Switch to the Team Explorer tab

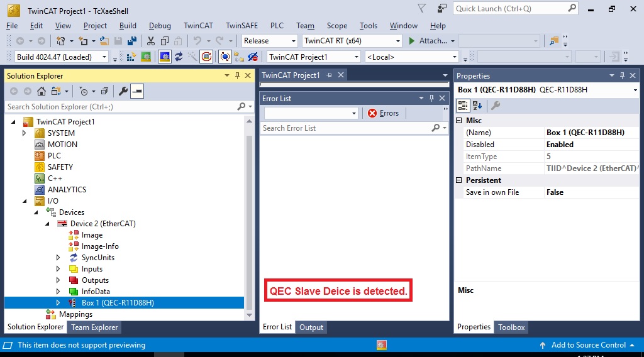[x=94, y=327]
